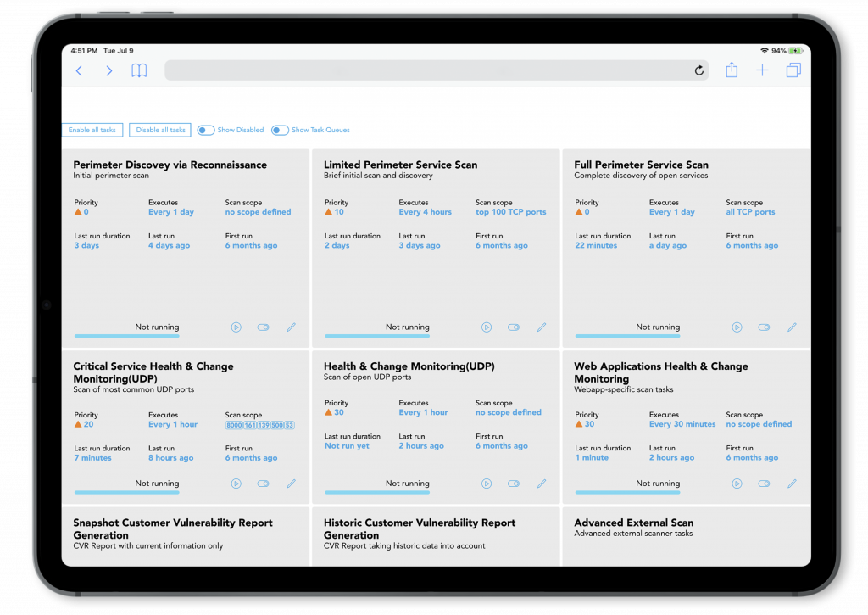Click the progress bar on Limited Perimeter card
The width and height of the screenshot is (868, 615).
pos(376,336)
